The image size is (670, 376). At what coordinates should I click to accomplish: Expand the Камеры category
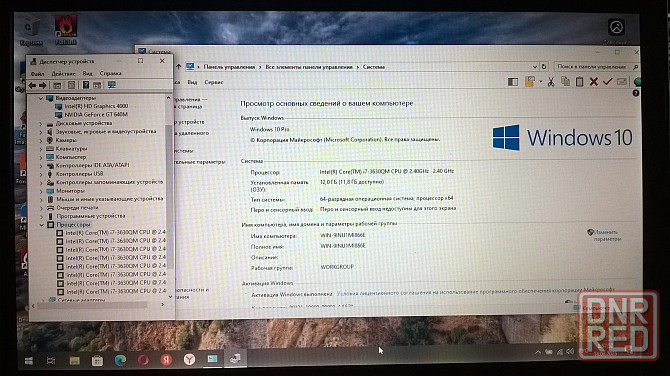[41, 141]
